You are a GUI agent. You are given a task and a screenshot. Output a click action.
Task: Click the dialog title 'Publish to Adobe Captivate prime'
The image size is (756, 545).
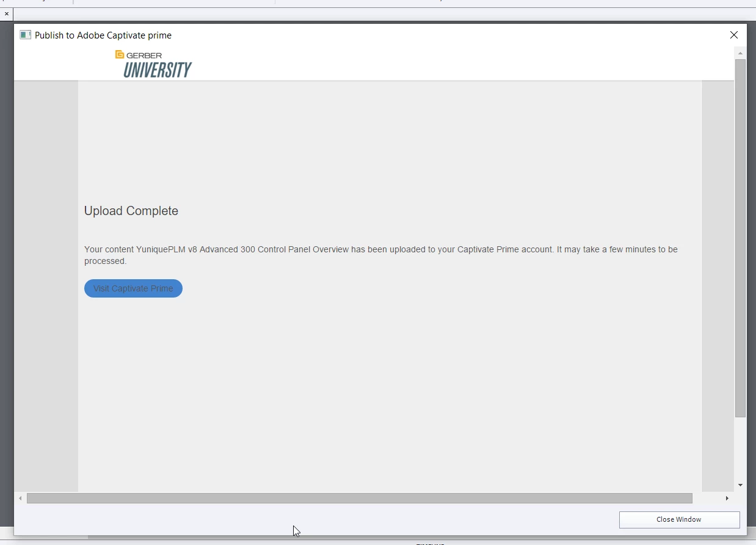coord(103,35)
